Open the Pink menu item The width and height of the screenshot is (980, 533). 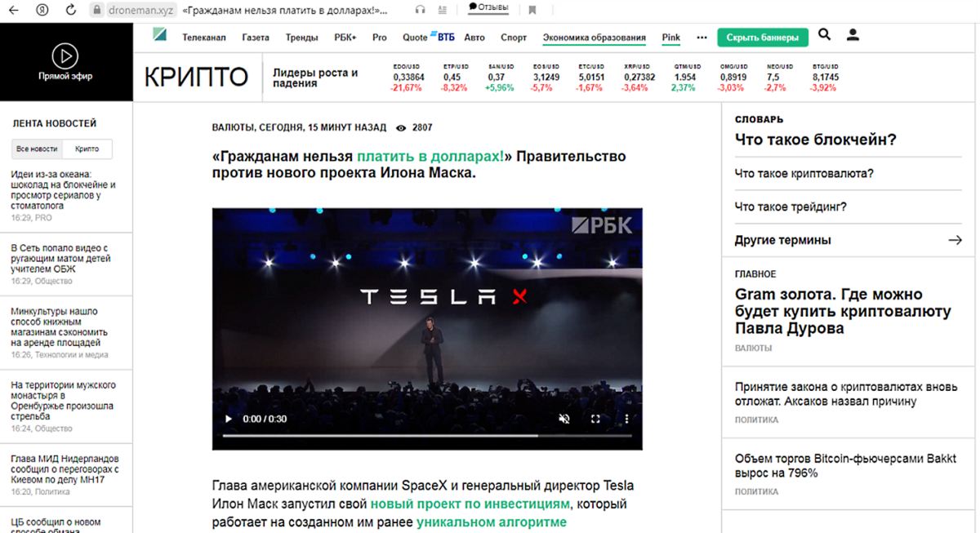pos(671,38)
